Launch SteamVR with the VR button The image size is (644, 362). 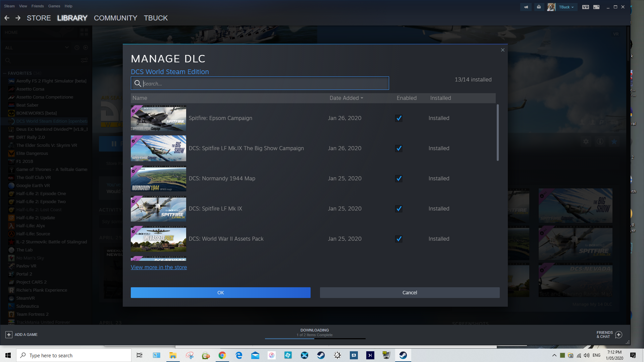(x=586, y=7)
